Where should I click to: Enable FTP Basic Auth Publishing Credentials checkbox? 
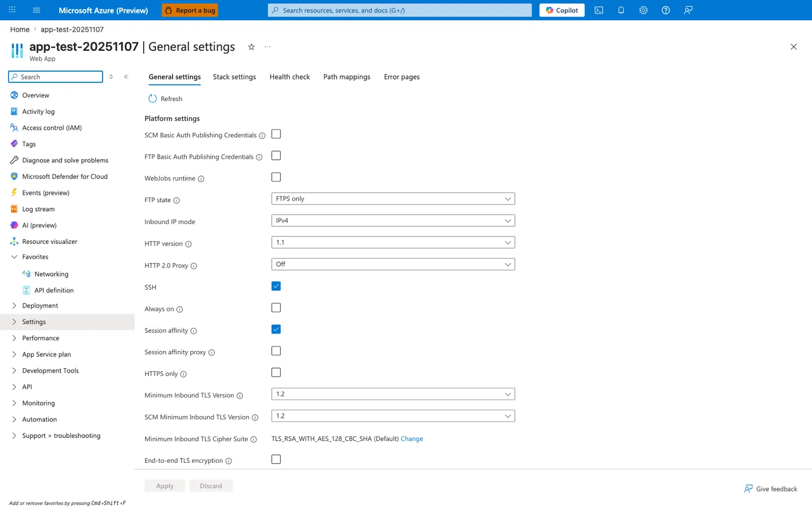276,156
